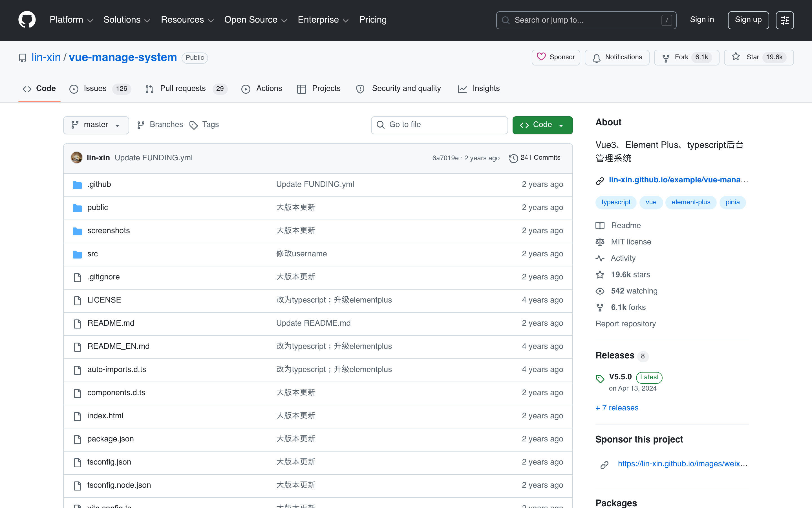Click Report repository link

pos(625,324)
